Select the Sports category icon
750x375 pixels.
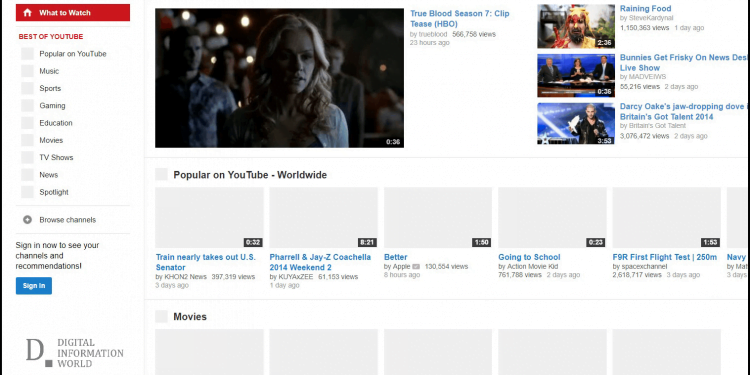[x=27, y=88]
